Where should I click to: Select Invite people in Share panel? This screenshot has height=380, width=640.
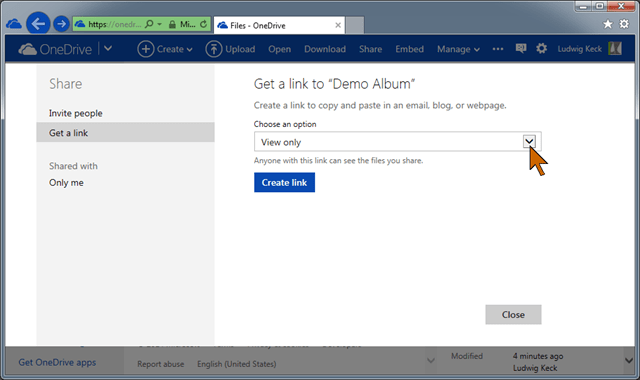(x=76, y=113)
